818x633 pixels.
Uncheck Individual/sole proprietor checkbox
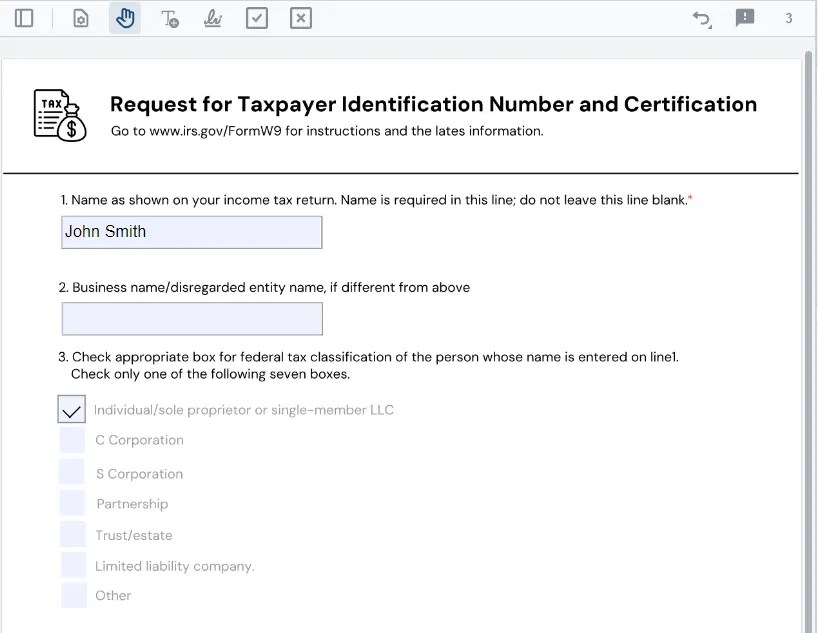pos(72,410)
